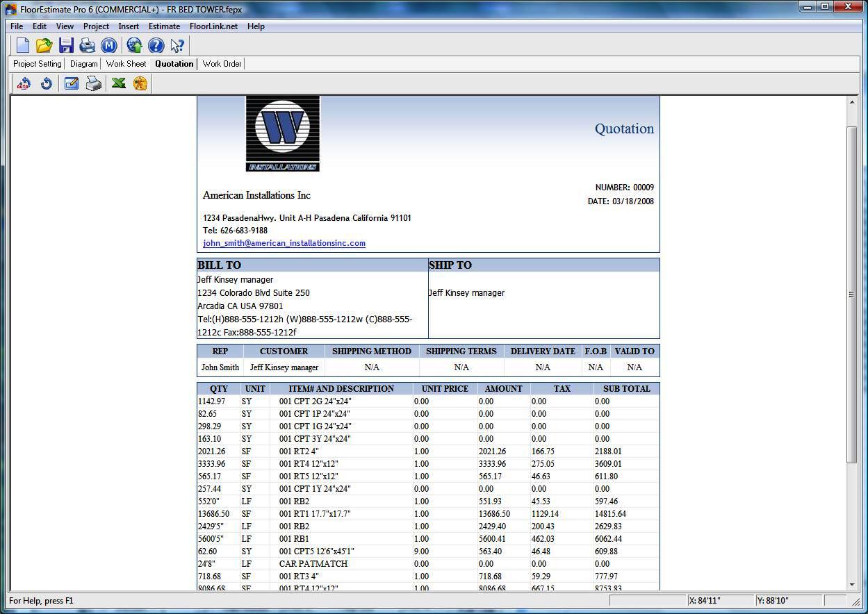The height and width of the screenshot is (614, 868).
Task: Click the globe upload icon
Action: pyautogui.click(x=135, y=46)
